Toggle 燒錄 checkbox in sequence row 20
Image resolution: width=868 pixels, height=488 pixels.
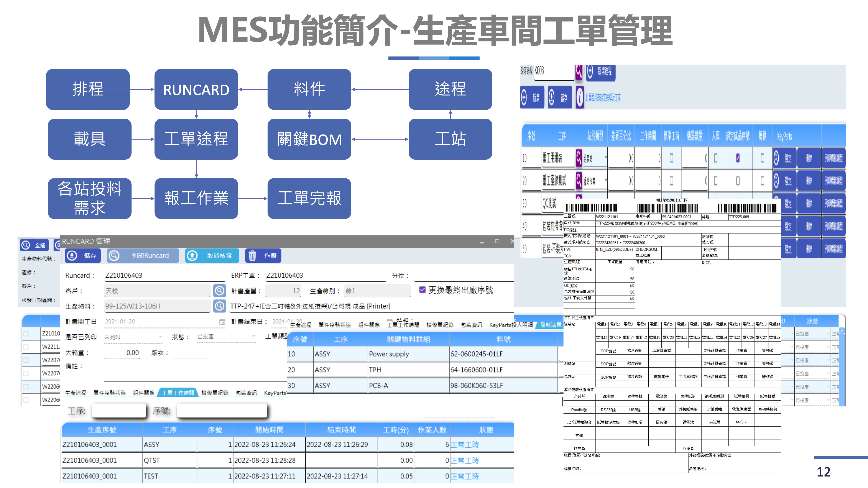[x=763, y=181]
